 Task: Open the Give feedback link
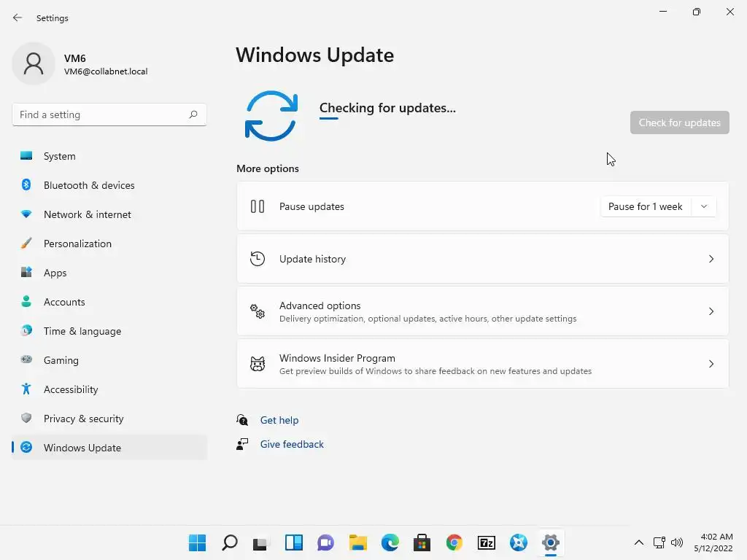(292, 444)
